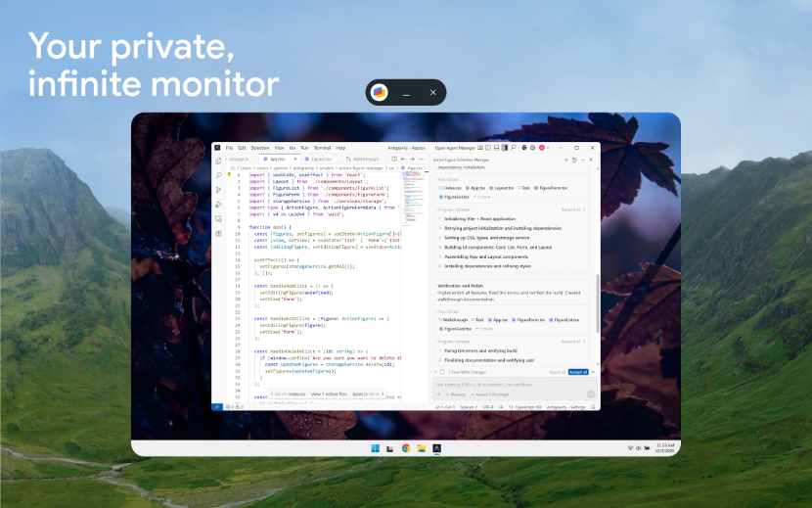Toggle the primary sidebar layout button
This screenshot has height=508, width=812.
[x=489, y=148]
